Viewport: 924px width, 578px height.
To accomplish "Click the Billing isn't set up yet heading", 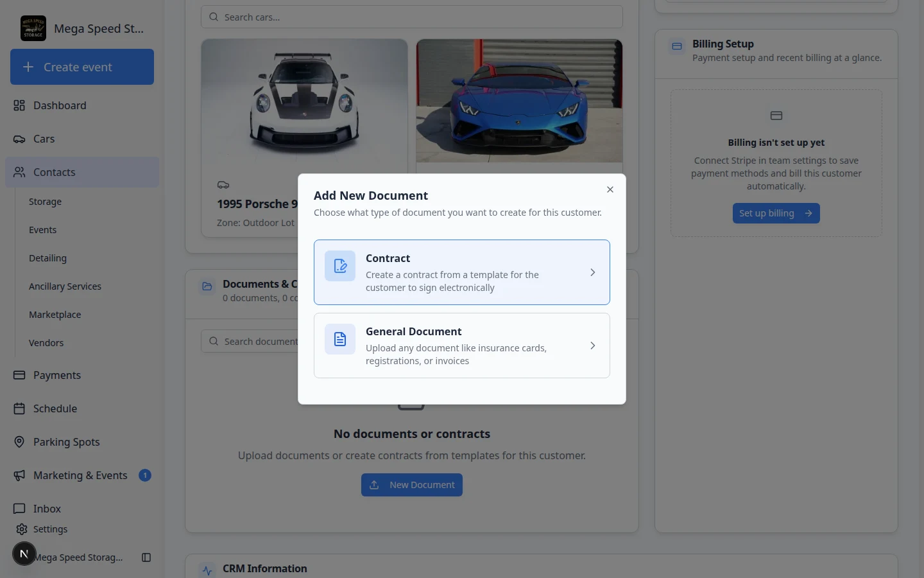I will coord(776,143).
